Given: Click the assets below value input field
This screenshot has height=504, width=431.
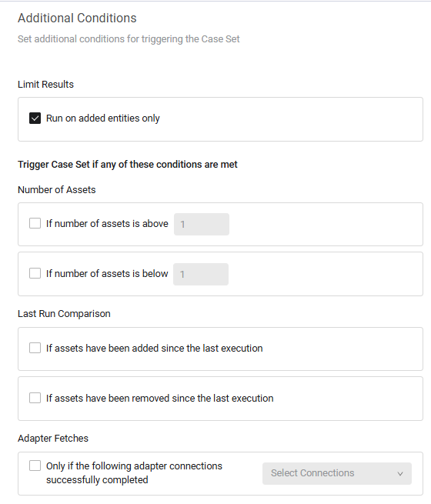Looking at the screenshot, I should tap(201, 274).
